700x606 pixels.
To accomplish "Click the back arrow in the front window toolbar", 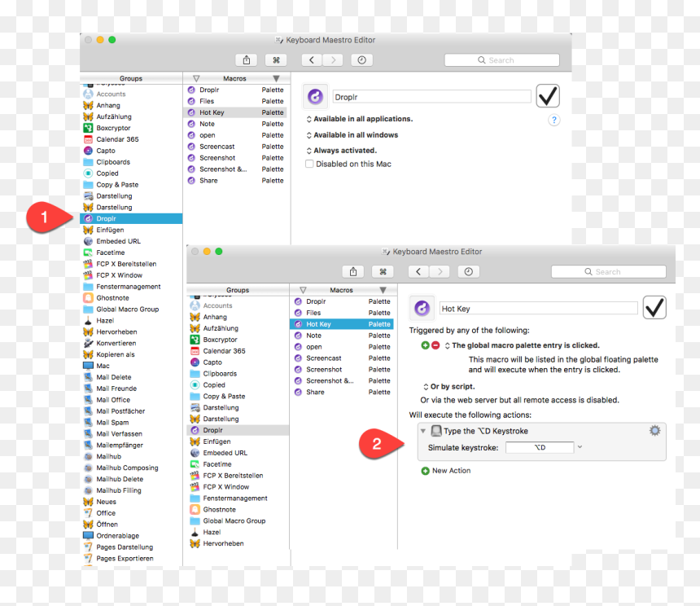I will [x=418, y=271].
